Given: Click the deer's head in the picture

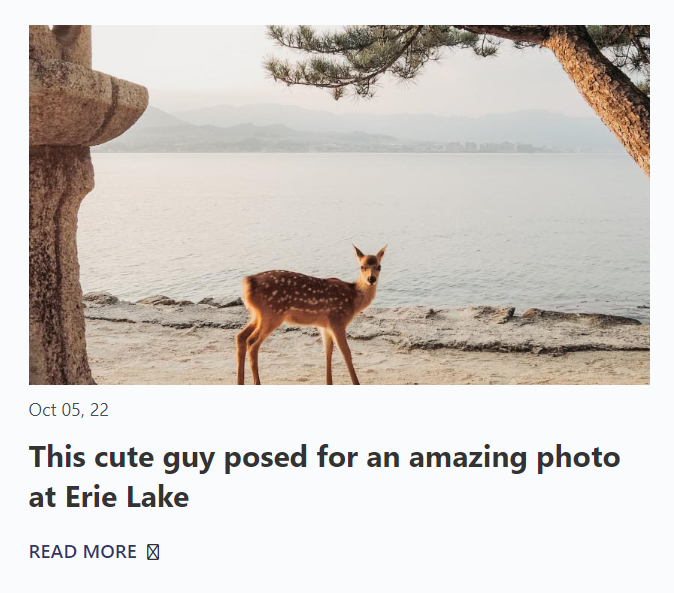Looking at the screenshot, I should 369,267.
